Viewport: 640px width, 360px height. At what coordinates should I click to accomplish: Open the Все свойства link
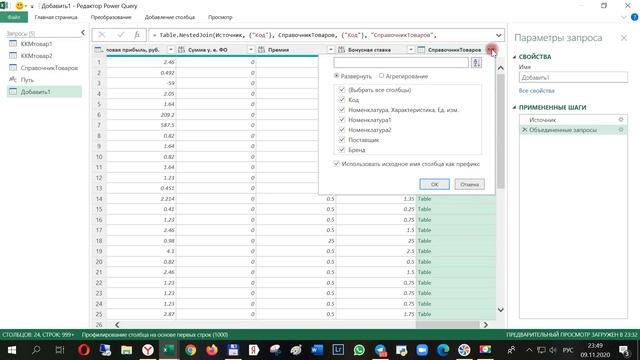[x=536, y=91]
